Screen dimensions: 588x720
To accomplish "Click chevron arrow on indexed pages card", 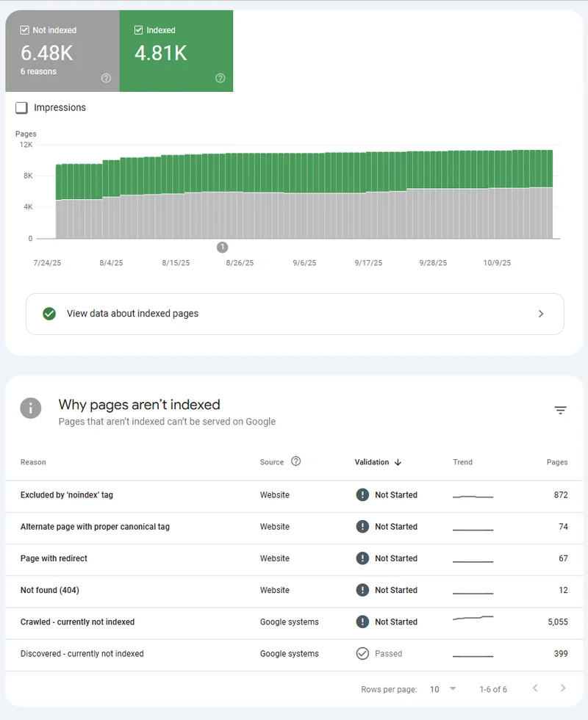I will click(541, 314).
